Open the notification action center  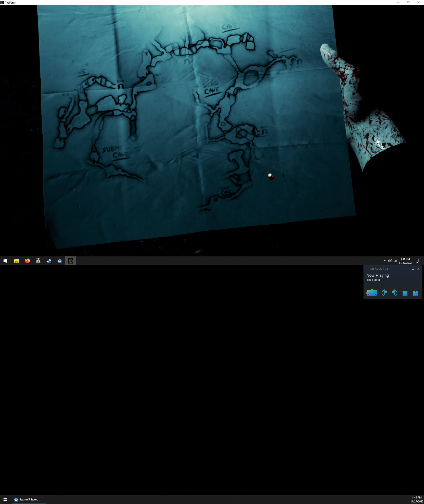coord(417,261)
